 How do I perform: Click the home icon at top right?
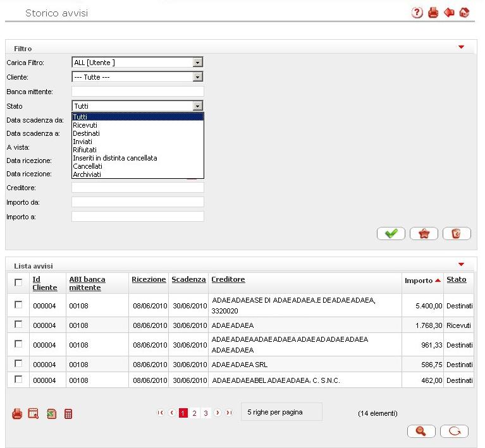[x=465, y=13]
